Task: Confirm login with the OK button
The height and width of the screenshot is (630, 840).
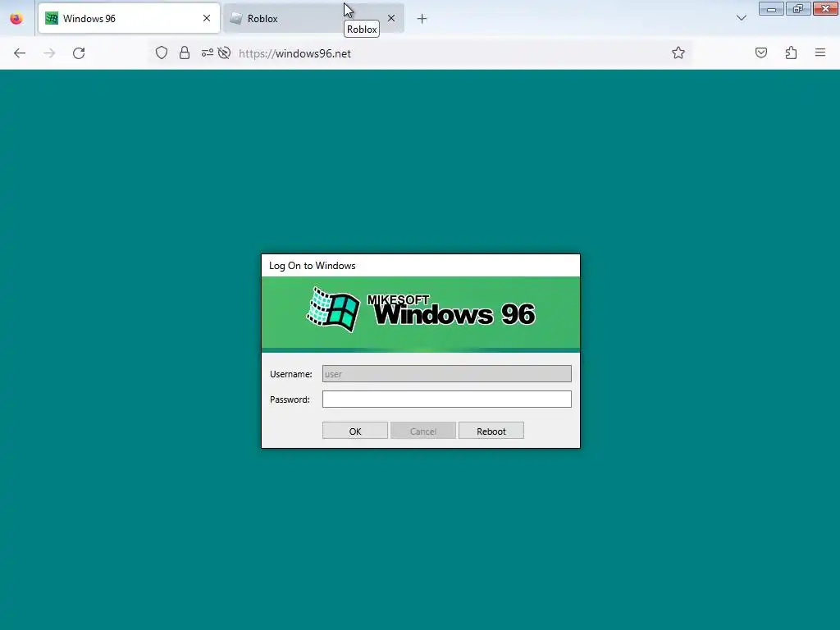Action: 355,431
